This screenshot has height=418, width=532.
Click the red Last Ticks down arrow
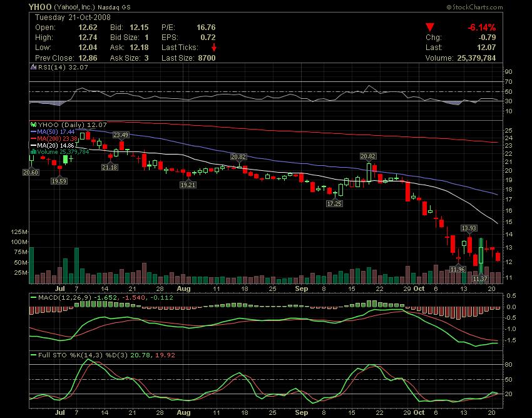pos(214,48)
